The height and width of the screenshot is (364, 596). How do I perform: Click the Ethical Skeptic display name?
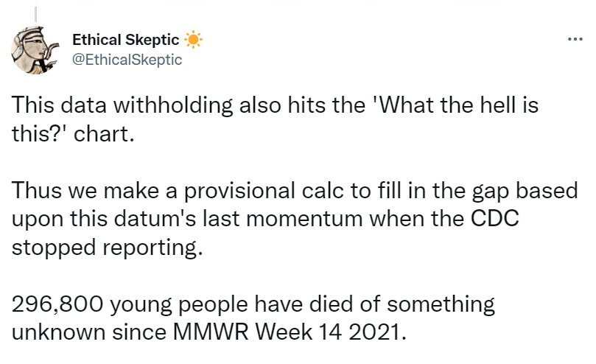[x=125, y=40]
